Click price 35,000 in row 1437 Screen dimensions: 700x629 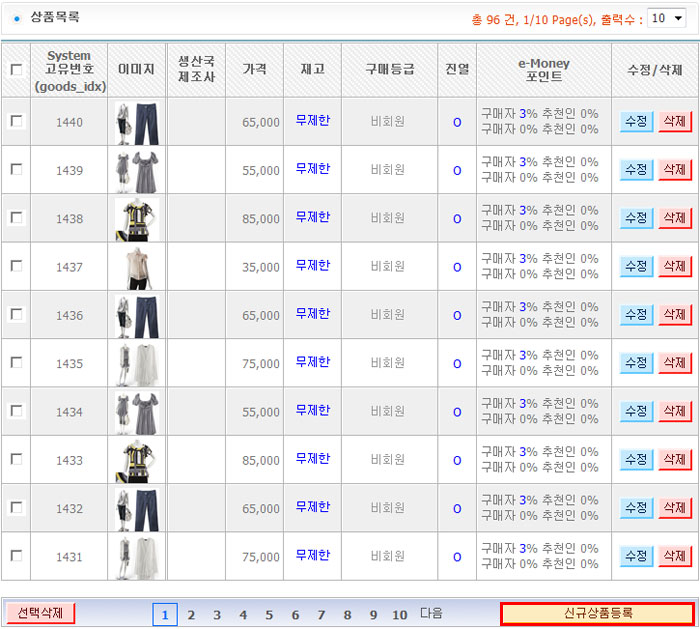(x=261, y=267)
